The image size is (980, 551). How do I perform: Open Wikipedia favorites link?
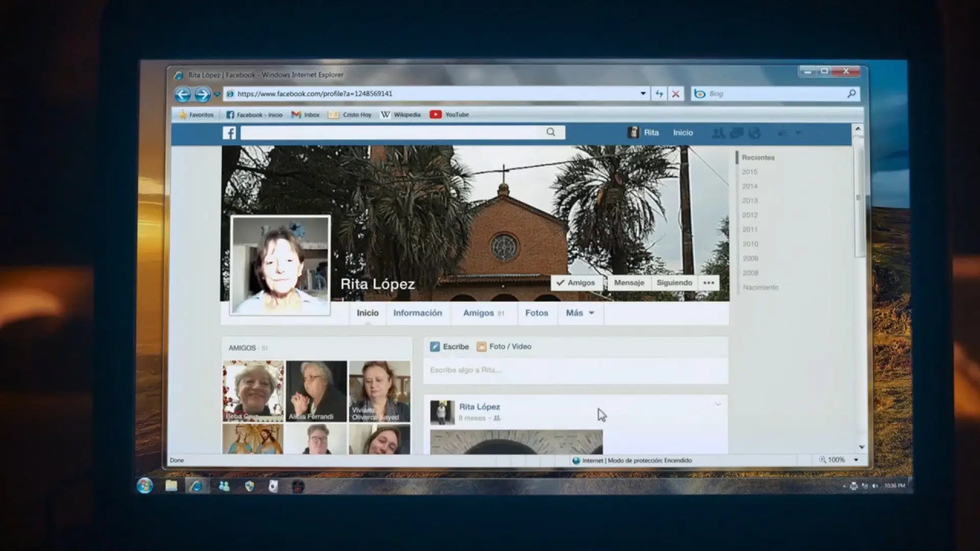(401, 115)
